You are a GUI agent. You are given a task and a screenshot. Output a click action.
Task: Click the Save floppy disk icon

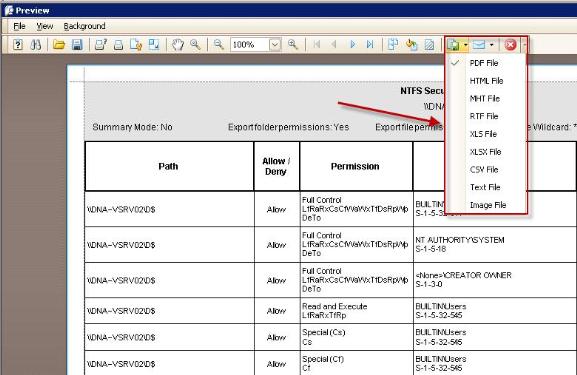click(77, 45)
